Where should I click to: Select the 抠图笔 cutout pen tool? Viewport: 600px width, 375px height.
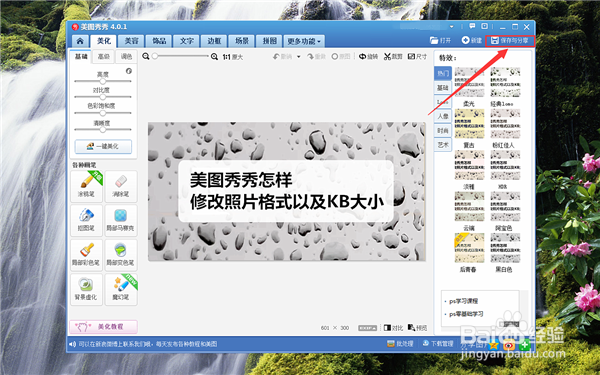pyautogui.click(x=86, y=220)
